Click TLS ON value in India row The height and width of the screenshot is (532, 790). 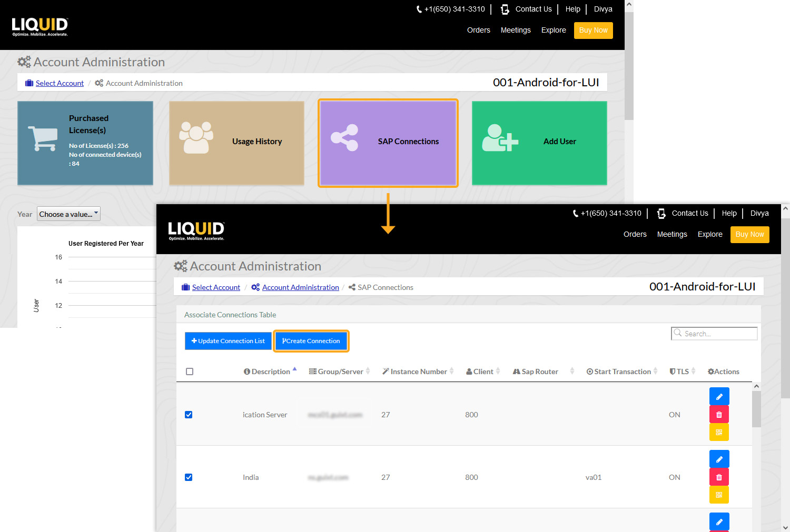(674, 477)
